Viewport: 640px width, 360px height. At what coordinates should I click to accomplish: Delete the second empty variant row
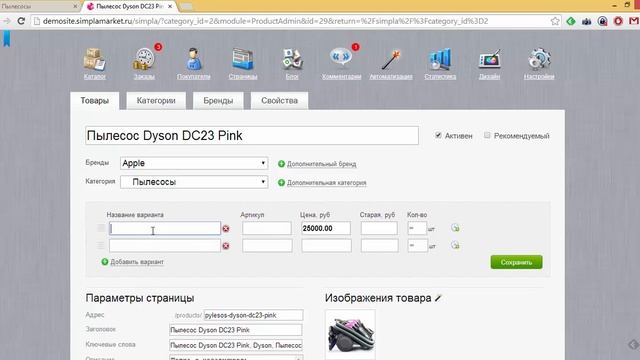point(226,246)
